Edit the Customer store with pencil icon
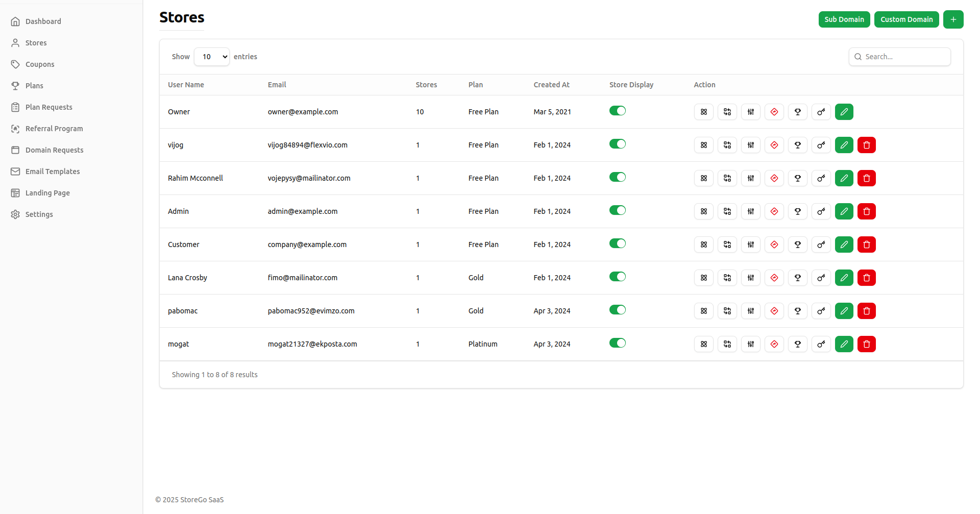 (x=844, y=244)
